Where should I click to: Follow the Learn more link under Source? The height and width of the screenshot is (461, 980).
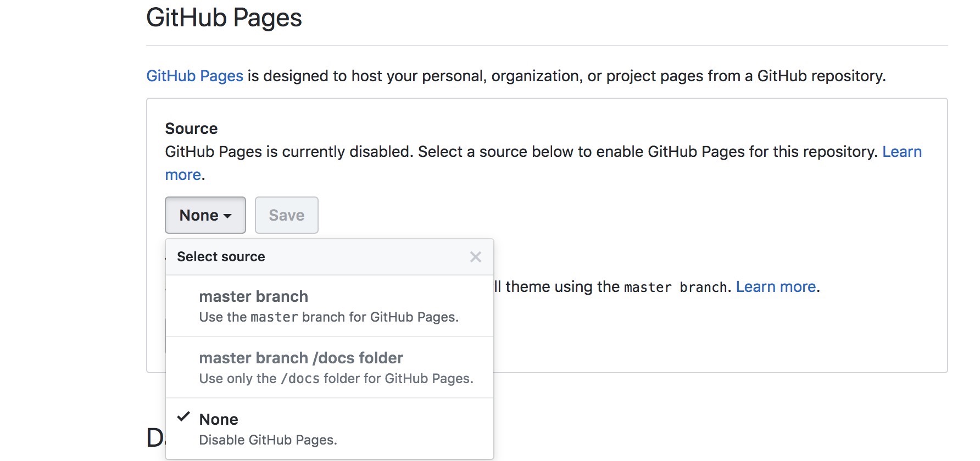coord(902,152)
